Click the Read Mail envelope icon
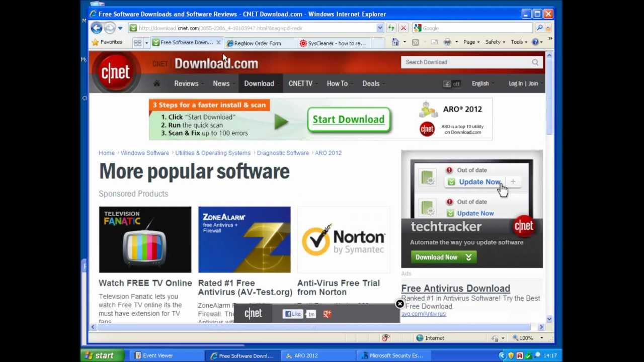Image resolution: width=644 pixels, height=362 pixels. [434, 42]
